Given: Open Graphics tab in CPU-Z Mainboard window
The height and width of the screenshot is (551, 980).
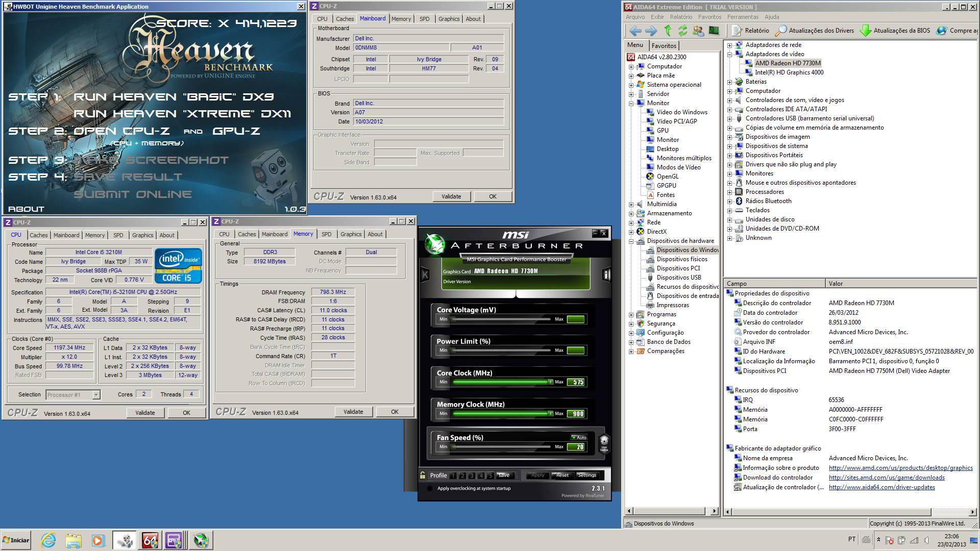Looking at the screenshot, I should point(449,19).
